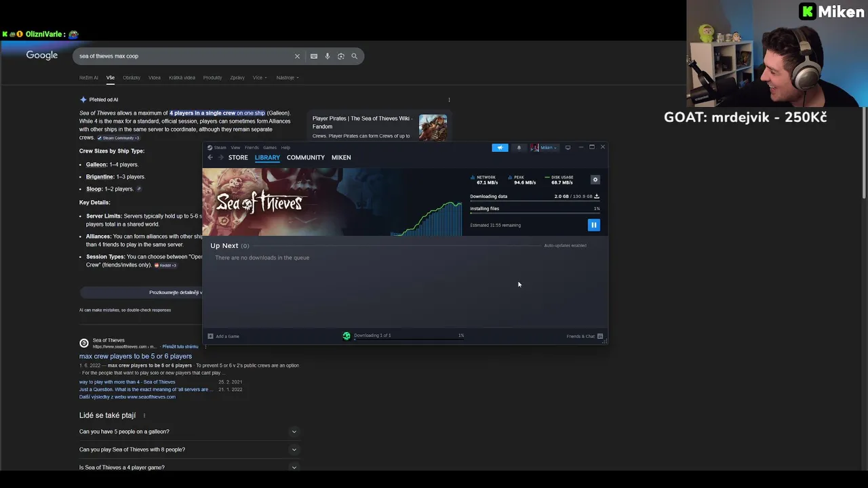Screen dimensions: 868x488
Task: Select the Produkty tab in Google
Action: (212, 77)
